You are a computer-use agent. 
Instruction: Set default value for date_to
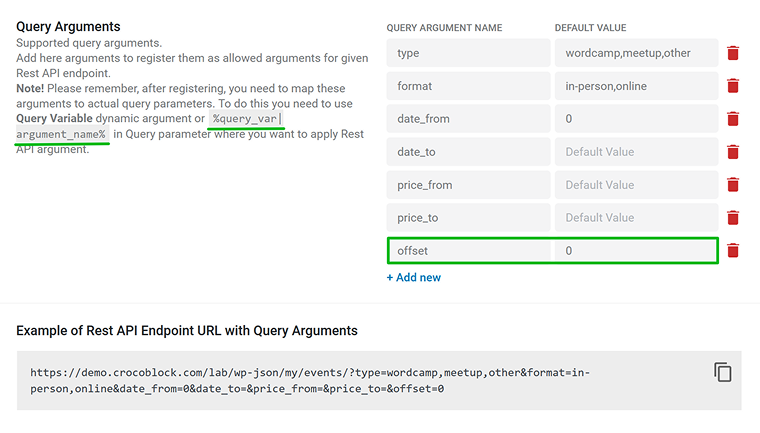[636, 152]
